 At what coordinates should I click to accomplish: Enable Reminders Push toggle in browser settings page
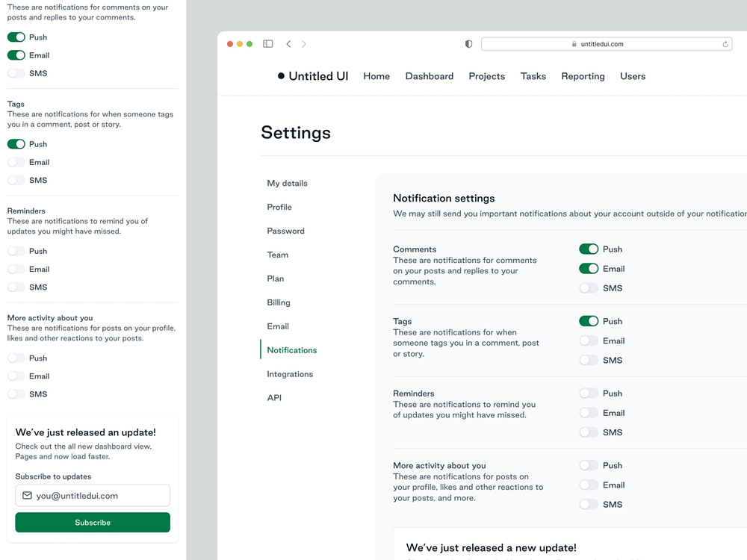[x=589, y=393]
